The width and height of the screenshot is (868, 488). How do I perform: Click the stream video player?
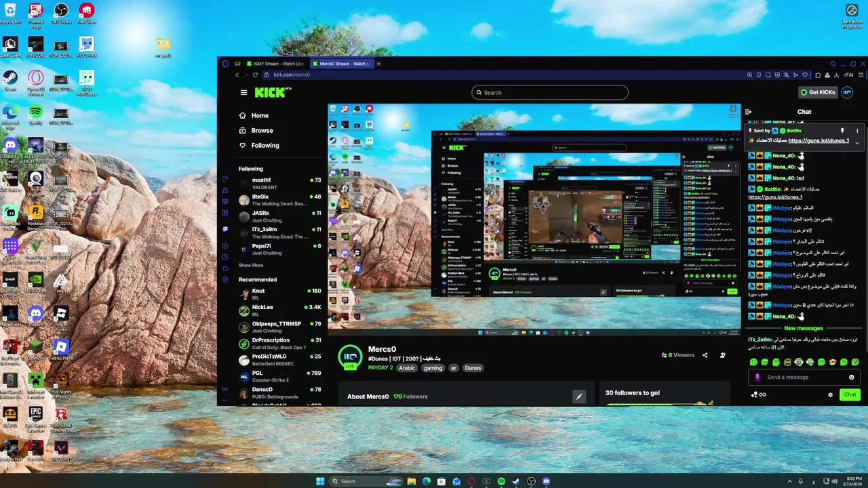pyautogui.click(x=534, y=220)
